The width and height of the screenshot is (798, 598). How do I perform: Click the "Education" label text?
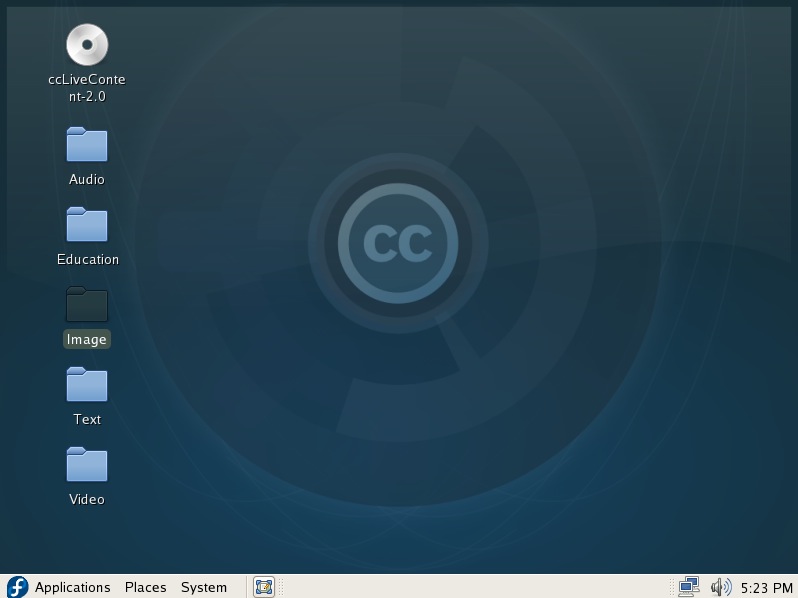pyautogui.click(x=88, y=260)
